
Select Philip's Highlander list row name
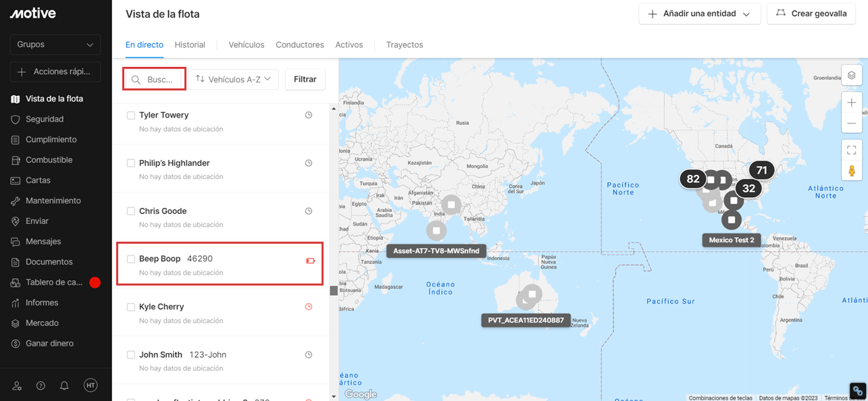(174, 163)
